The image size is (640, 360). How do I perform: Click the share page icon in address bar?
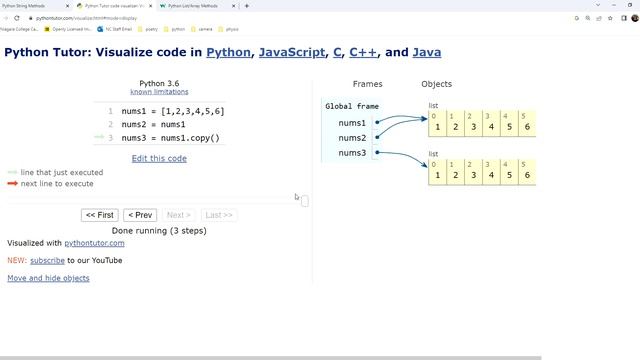tap(599, 18)
